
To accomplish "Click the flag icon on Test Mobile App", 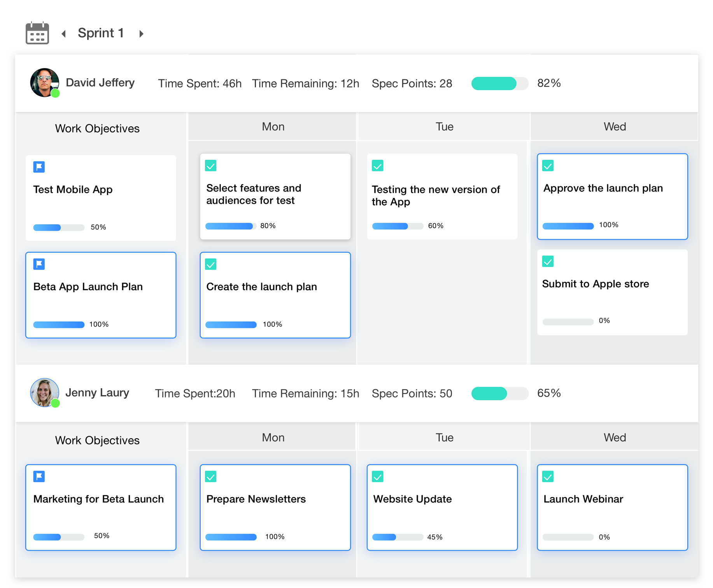I will (x=39, y=167).
